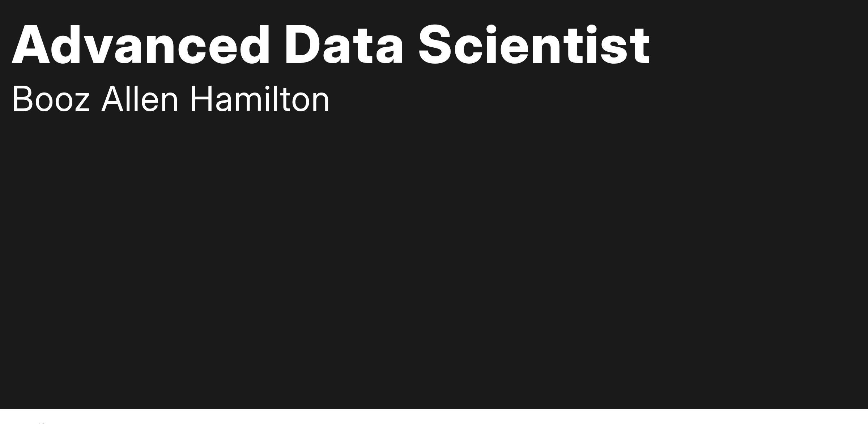Click the word Hamilton in company name
The height and width of the screenshot is (424, 868).
click(260, 99)
